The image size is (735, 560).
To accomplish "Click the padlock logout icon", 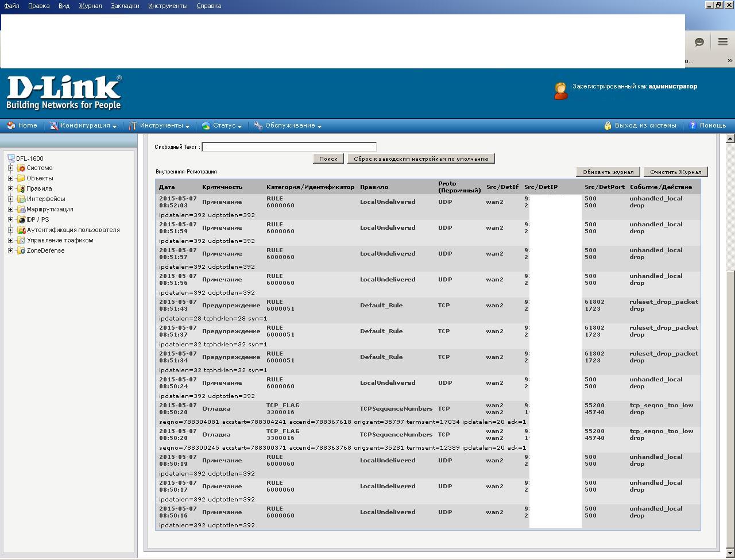I will 608,125.
